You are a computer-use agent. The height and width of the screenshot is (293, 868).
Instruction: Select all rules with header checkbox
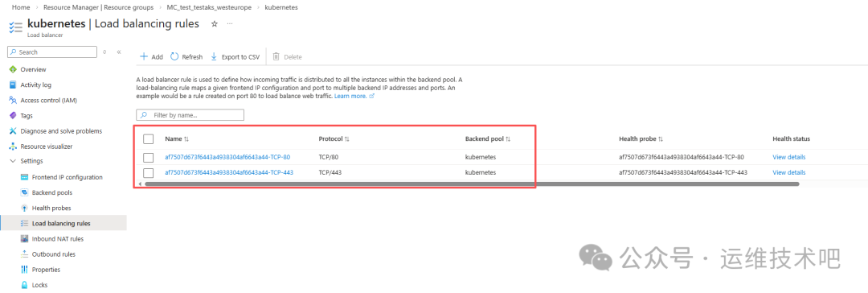149,138
